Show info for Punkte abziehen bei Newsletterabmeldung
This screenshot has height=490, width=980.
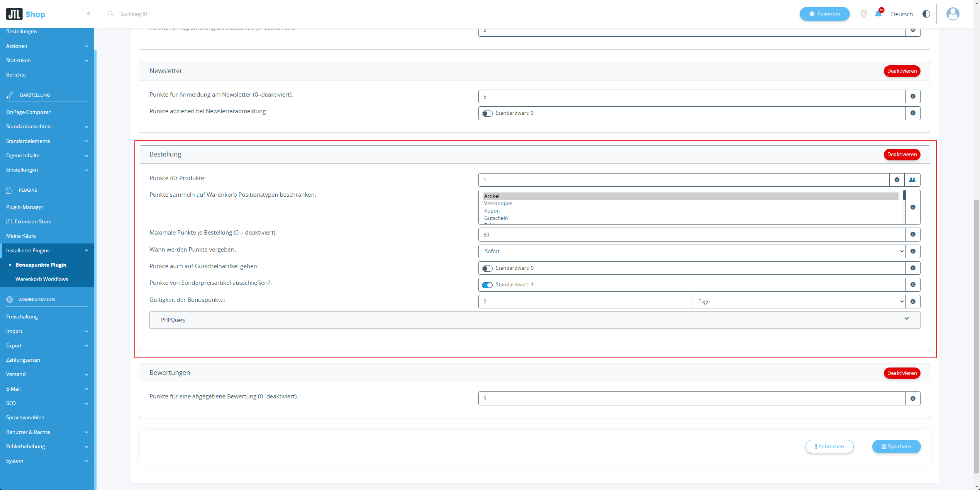[913, 113]
